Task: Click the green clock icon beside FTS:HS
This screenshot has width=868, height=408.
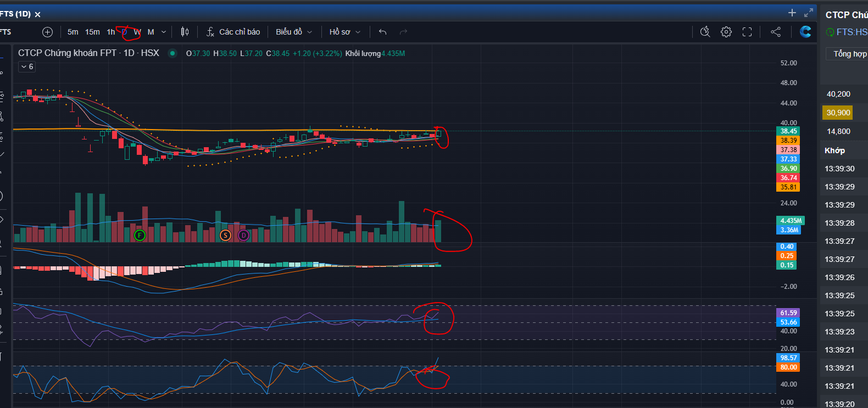Action: [830, 32]
